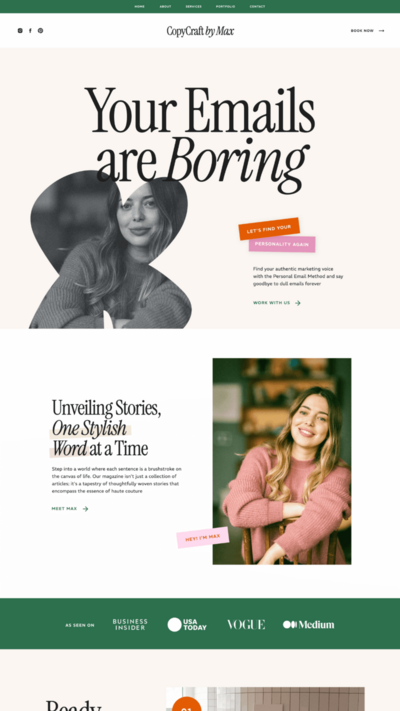400x711 pixels.
Task: Click the USA Today logo
Action: [x=187, y=624]
